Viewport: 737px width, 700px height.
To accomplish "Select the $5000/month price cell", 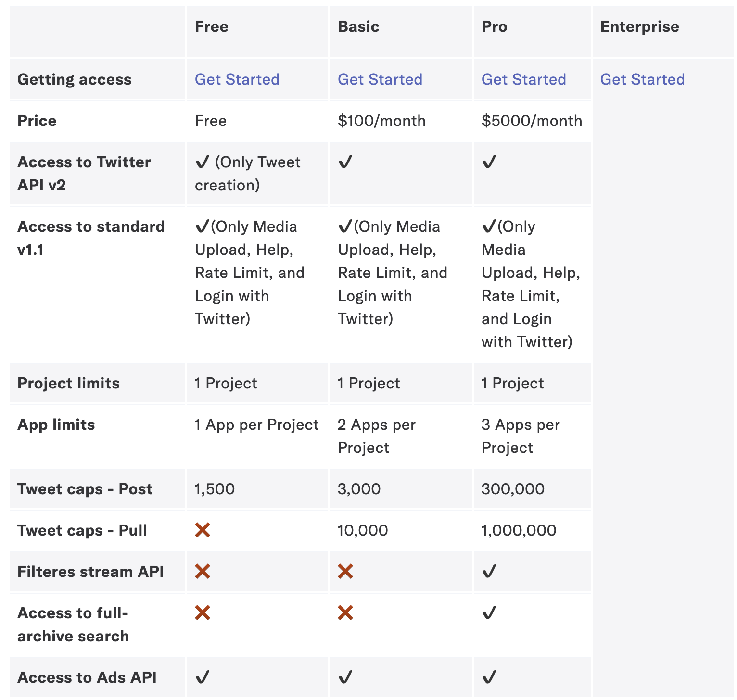I will [532, 121].
